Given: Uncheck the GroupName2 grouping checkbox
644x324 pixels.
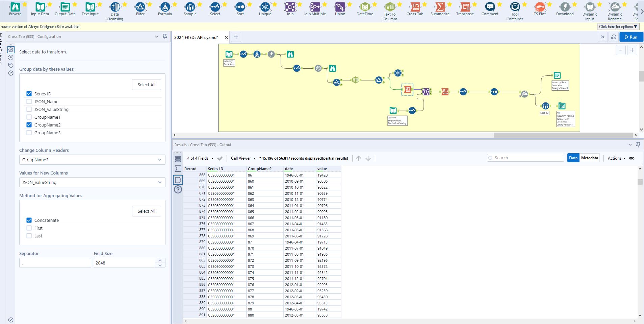Looking at the screenshot, I should 29,125.
